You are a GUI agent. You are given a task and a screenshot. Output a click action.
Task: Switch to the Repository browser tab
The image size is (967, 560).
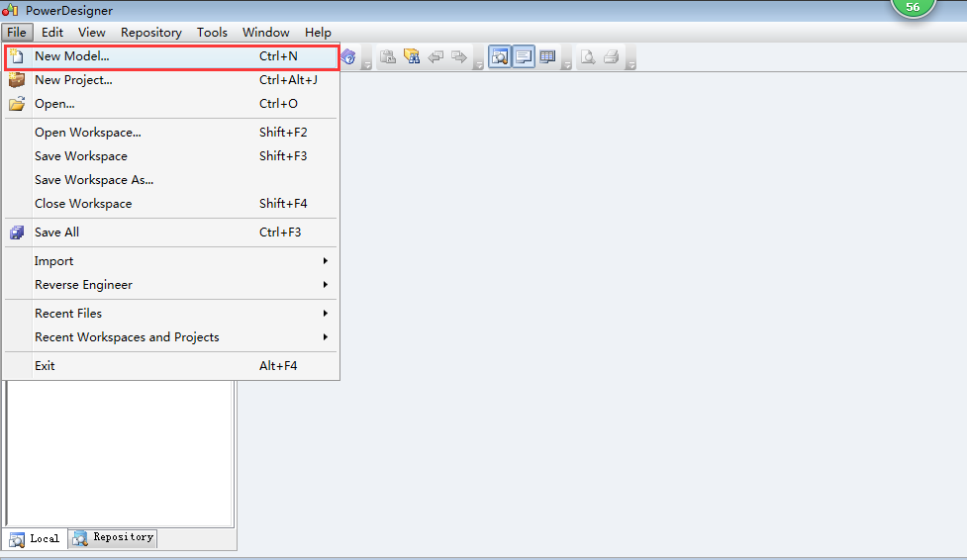coord(113,538)
